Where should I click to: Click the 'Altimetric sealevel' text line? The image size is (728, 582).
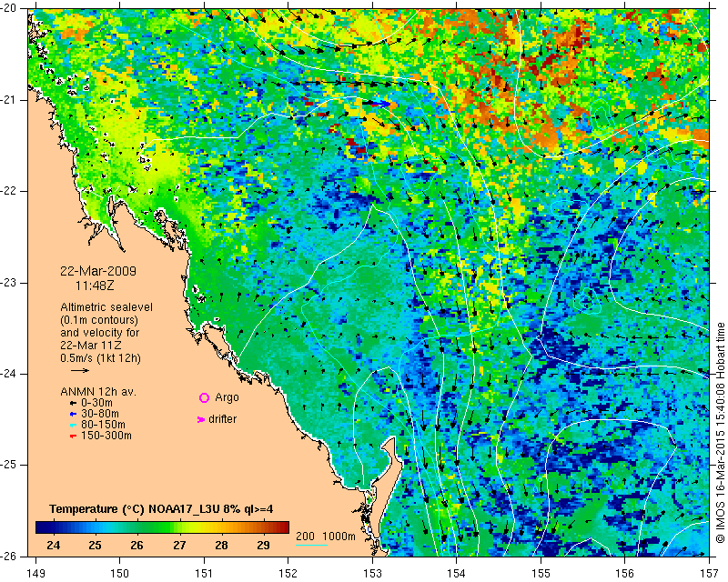[106, 307]
